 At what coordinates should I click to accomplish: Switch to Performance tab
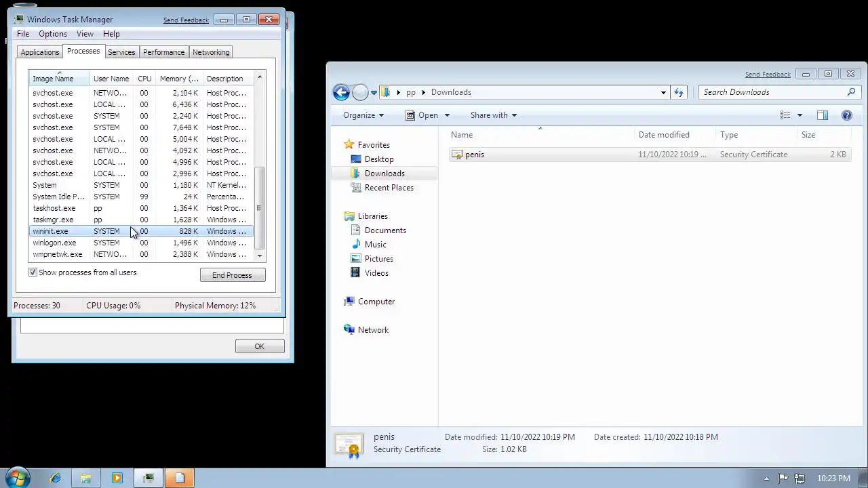click(163, 52)
